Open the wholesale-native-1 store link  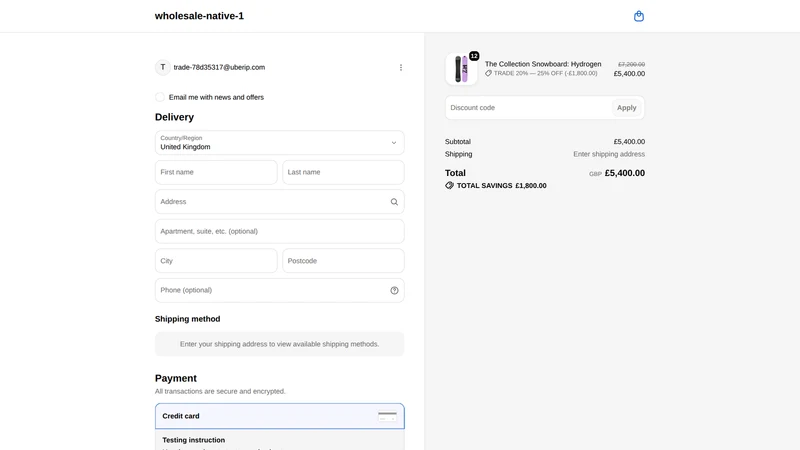click(199, 16)
